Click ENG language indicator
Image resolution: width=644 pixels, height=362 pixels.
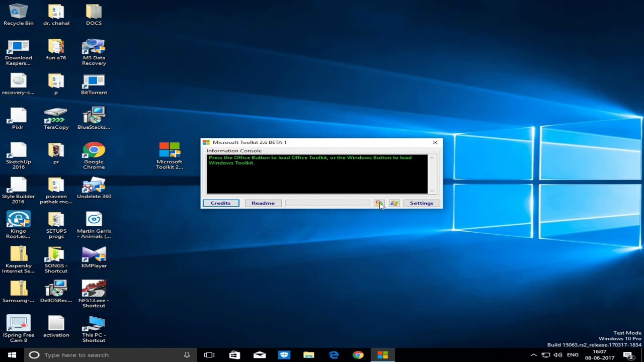[x=573, y=355]
